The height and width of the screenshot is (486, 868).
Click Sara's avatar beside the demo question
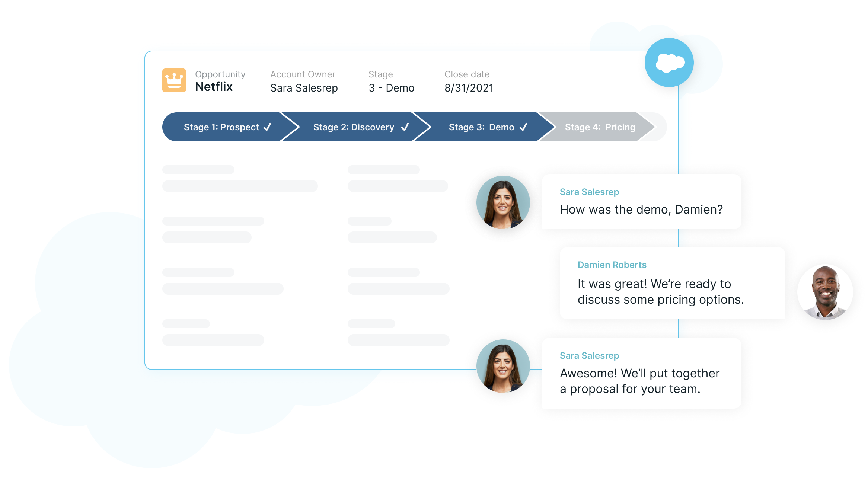503,202
